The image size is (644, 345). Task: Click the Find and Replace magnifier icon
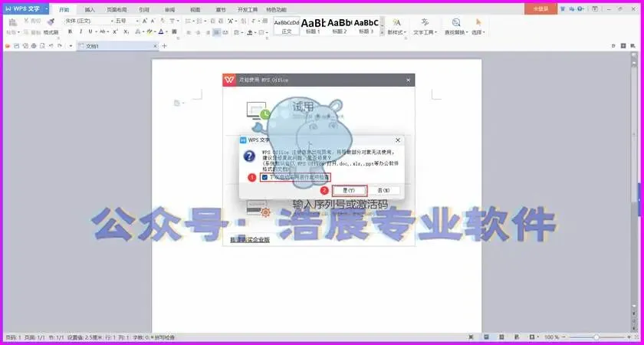click(456, 22)
